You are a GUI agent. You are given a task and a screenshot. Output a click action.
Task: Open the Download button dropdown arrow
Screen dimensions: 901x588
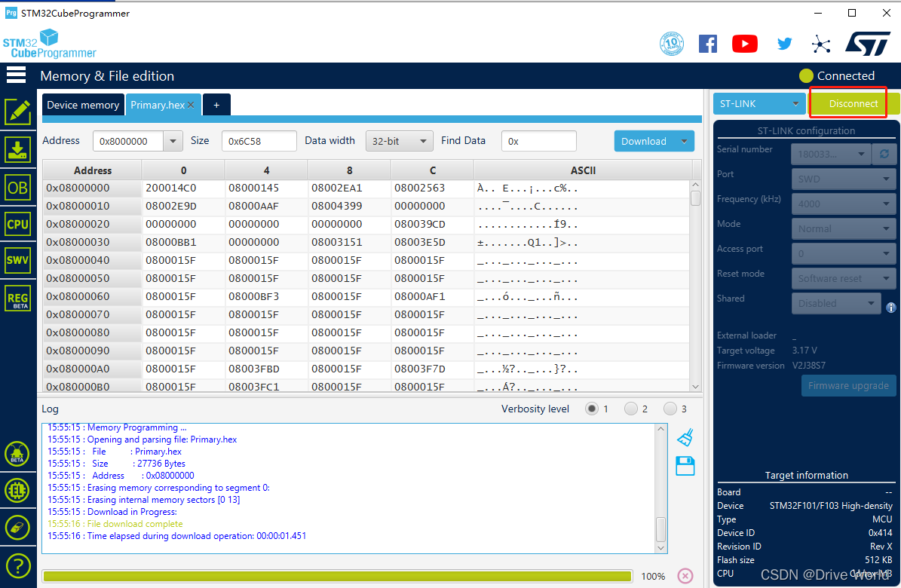click(684, 141)
